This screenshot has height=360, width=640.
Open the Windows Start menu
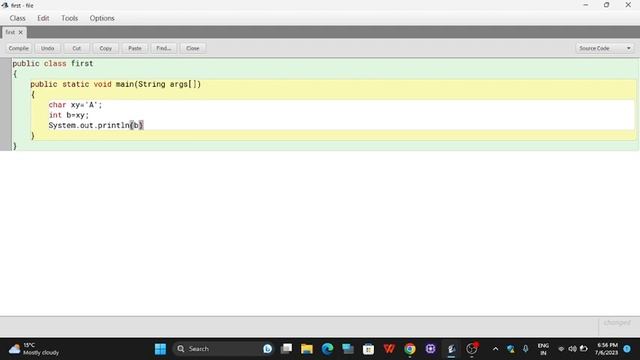(x=160, y=349)
